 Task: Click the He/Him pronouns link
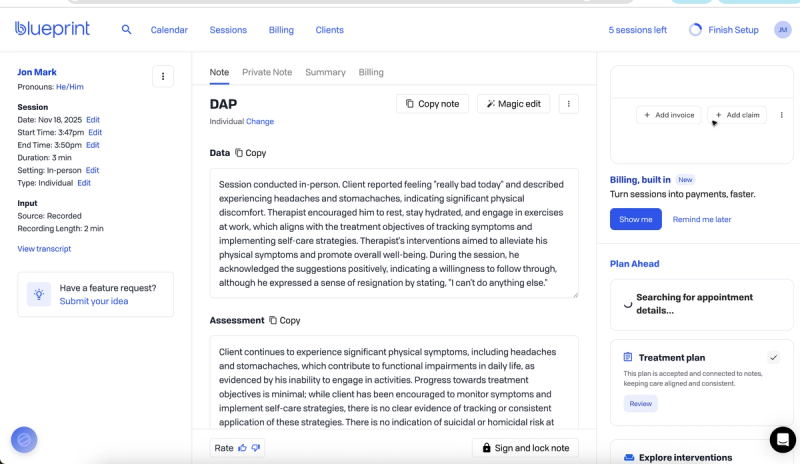click(x=69, y=87)
